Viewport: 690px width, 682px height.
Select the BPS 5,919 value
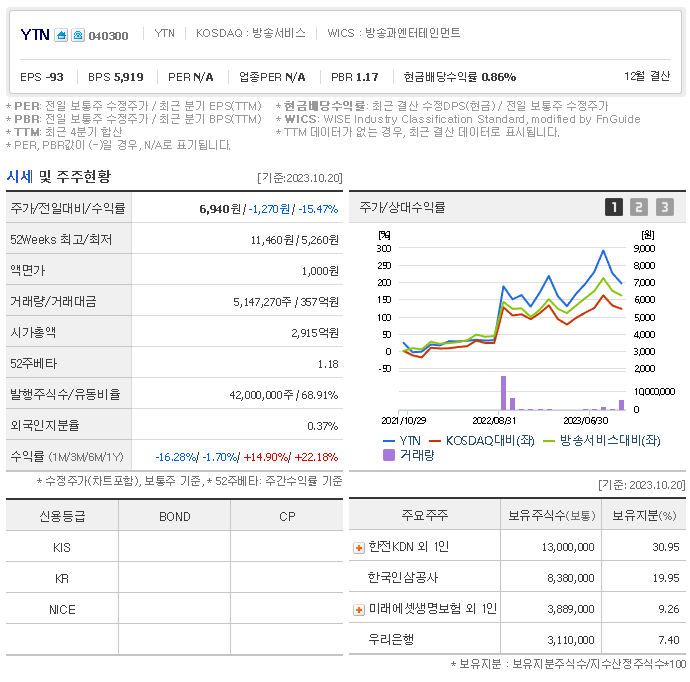[x=116, y=77]
